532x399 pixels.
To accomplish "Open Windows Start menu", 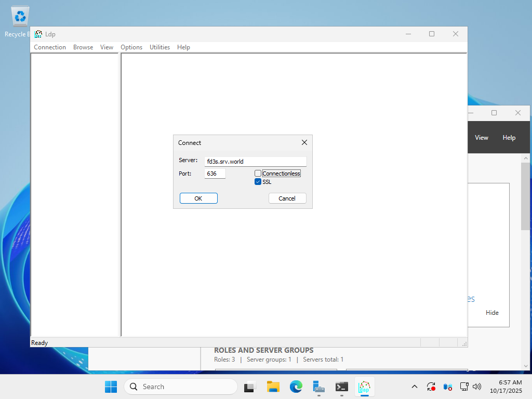I will [x=111, y=387].
